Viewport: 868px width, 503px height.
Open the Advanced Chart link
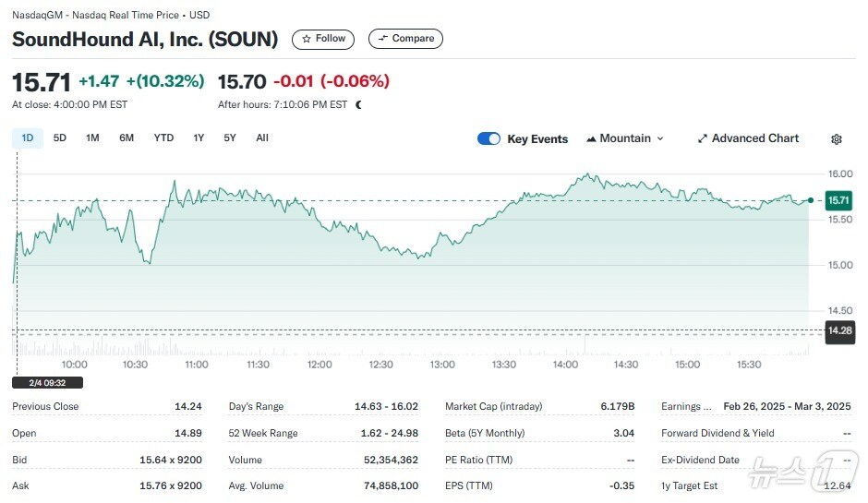(754, 138)
